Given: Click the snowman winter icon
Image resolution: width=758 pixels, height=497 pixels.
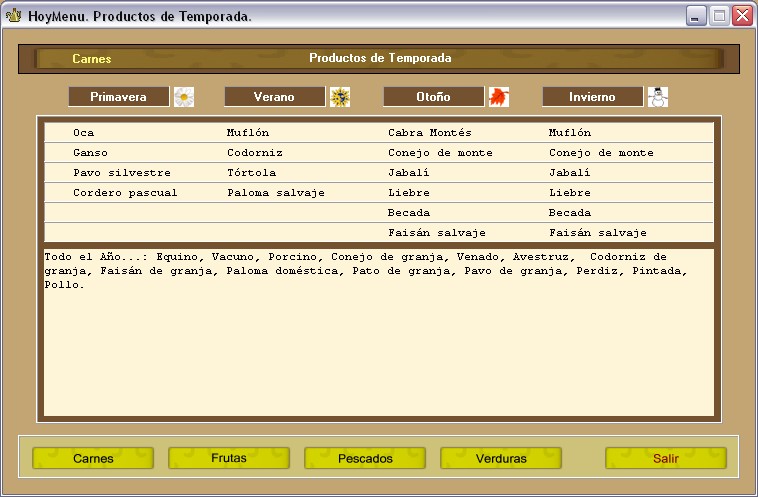Looking at the screenshot, I should pos(658,97).
